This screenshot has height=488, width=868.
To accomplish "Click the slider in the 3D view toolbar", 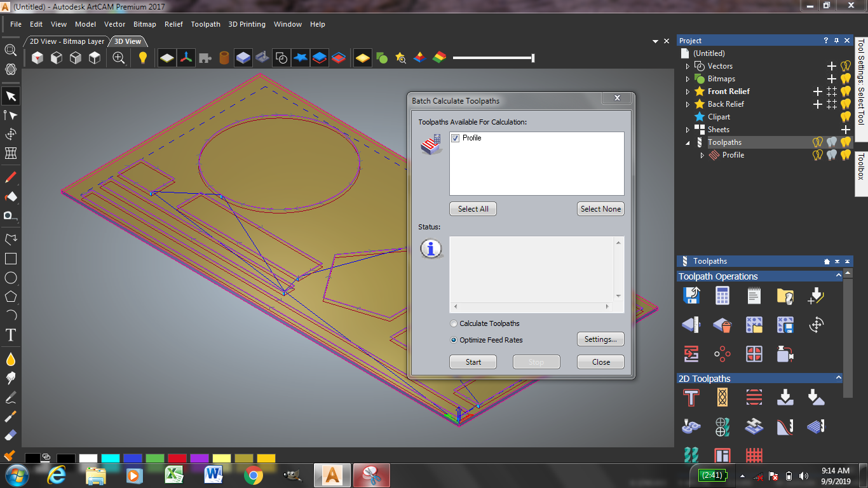I will pyautogui.click(x=493, y=58).
